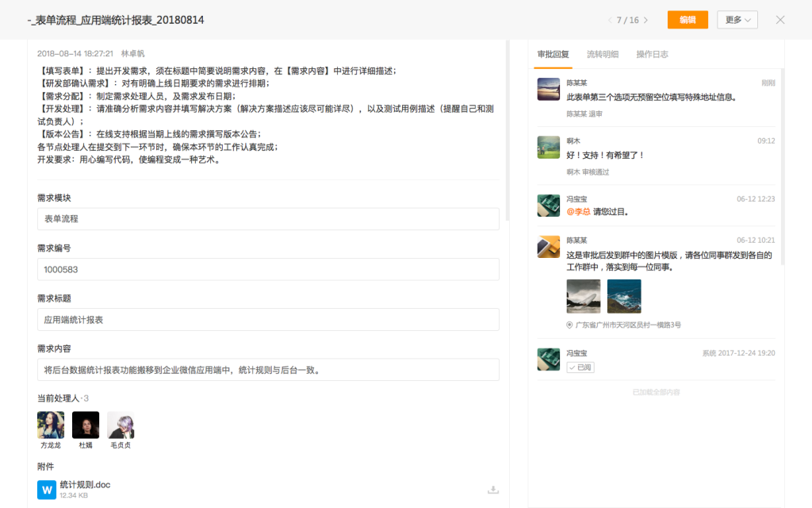Click 方龙龙's avatar in current handlers
The height and width of the screenshot is (508, 812).
click(x=51, y=425)
